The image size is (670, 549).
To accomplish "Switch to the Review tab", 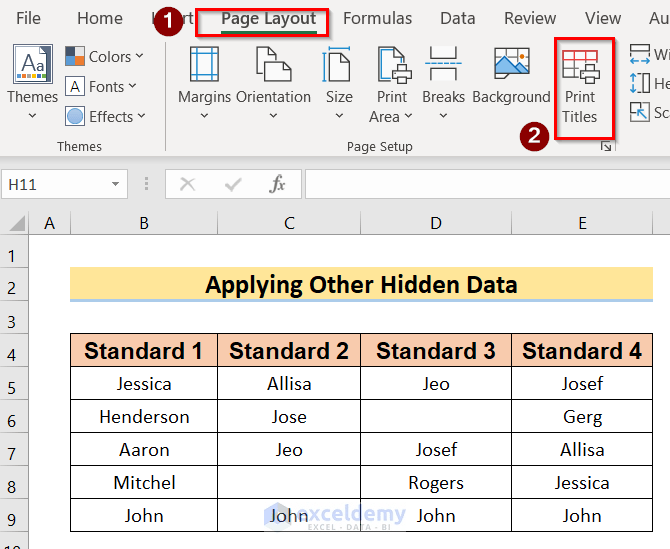I will [x=530, y=18].
